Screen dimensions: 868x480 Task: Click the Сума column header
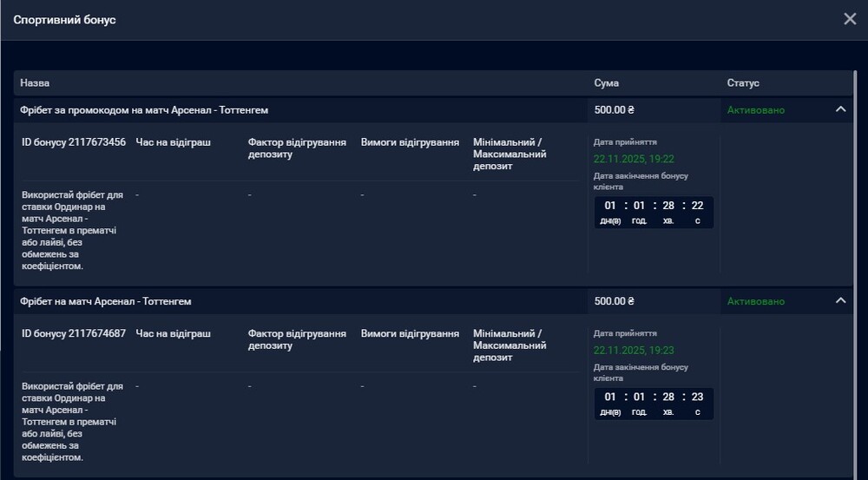[x=606, y=83]
